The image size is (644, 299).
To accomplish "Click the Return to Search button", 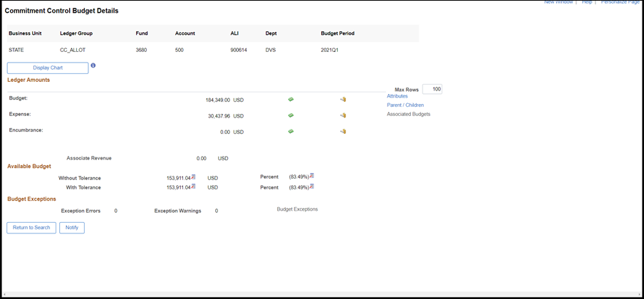I will tap(31, 228).
